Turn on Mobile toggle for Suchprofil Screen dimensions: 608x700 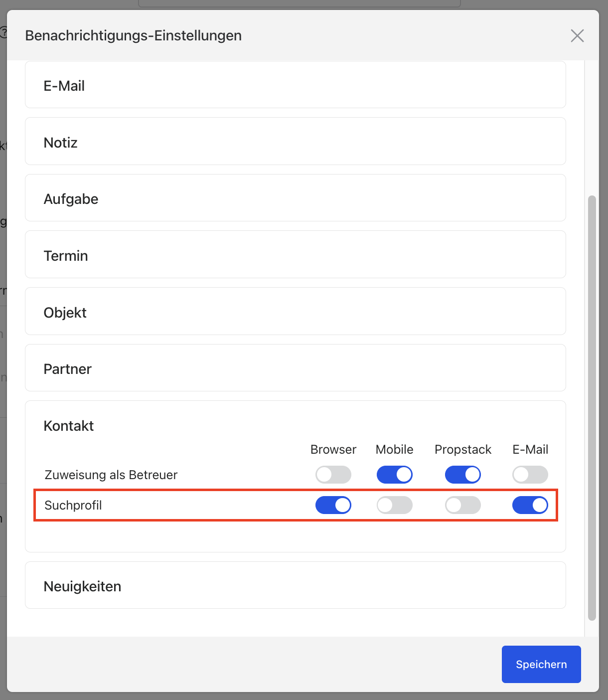pyautogui.click(x=394, y=505)
